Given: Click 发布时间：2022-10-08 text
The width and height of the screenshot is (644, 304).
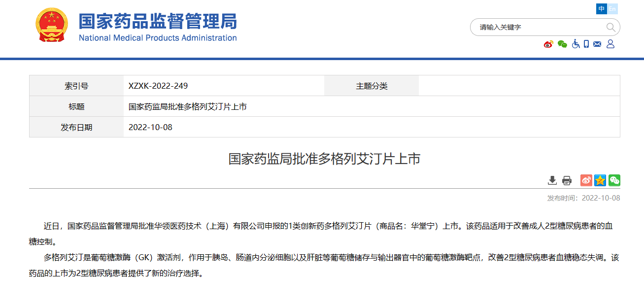Looking at the screenshot, I should click(x=583, y=198).
